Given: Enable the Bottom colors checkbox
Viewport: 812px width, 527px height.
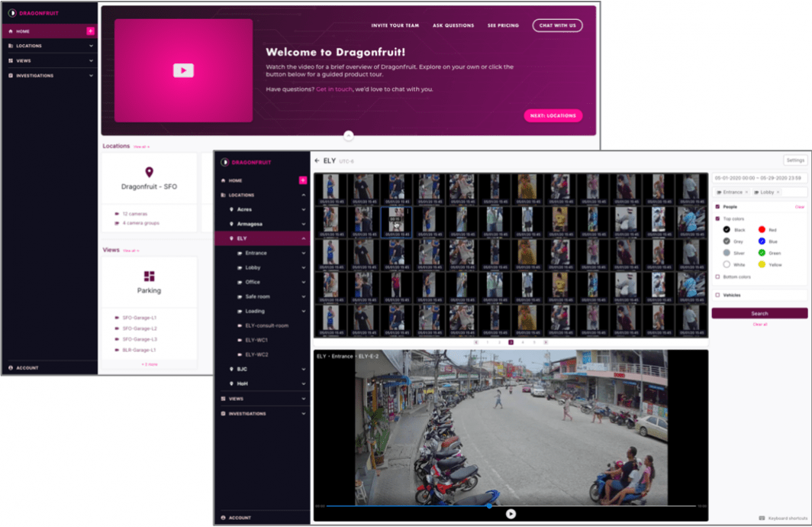Looking at the screenshot, I should click(x=717, y=276).
